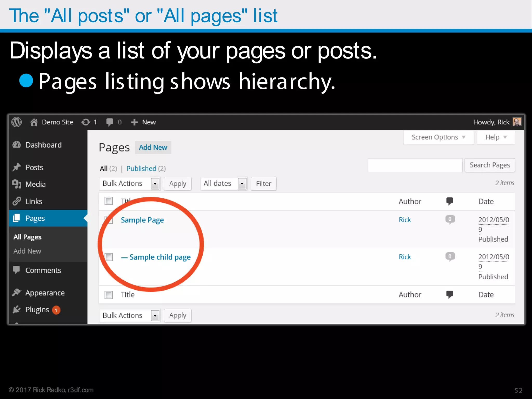Click the Comments sidebar bubble icon
Screen dimensions: 532x399
16,270
